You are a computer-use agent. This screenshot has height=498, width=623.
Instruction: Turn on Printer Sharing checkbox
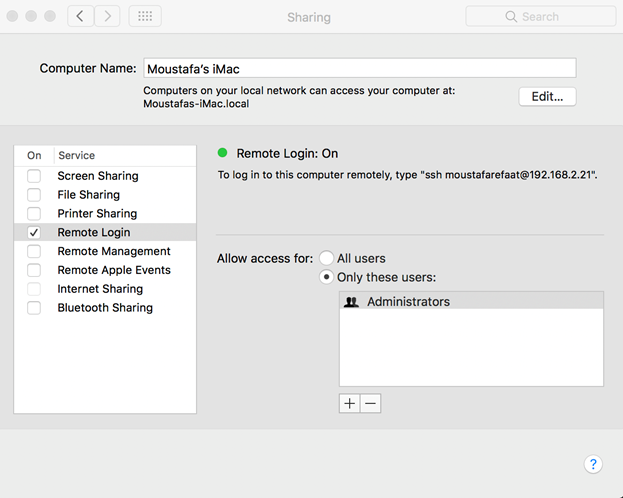34,214
